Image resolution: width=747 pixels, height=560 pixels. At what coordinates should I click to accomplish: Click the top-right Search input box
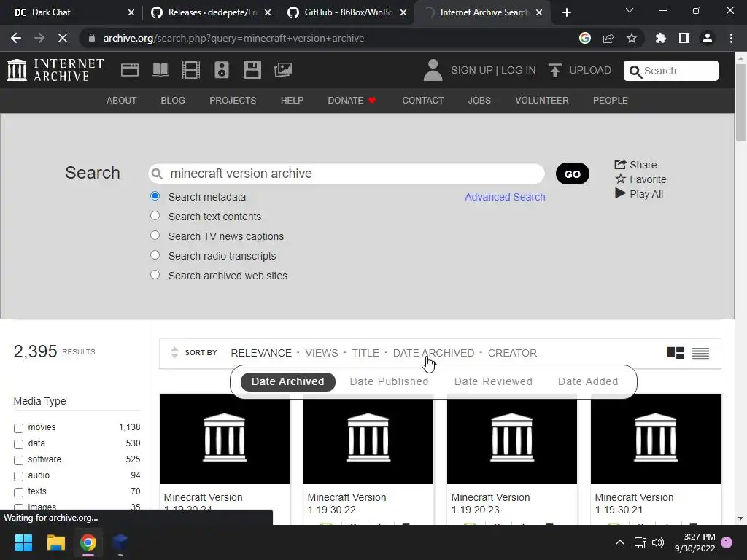click(671, 71)
